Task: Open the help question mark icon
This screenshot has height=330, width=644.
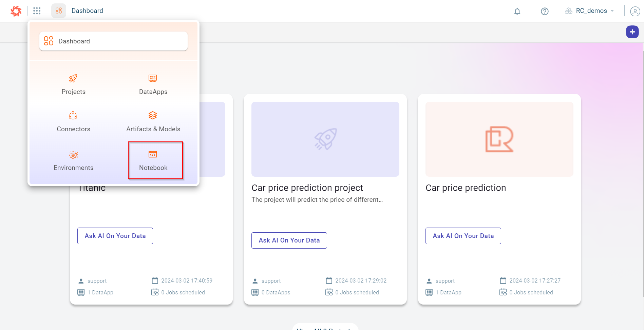Action: (x=545, y=12)
